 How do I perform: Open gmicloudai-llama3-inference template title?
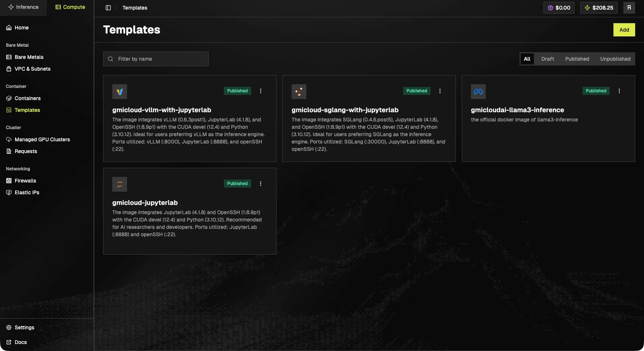(517, 110)
